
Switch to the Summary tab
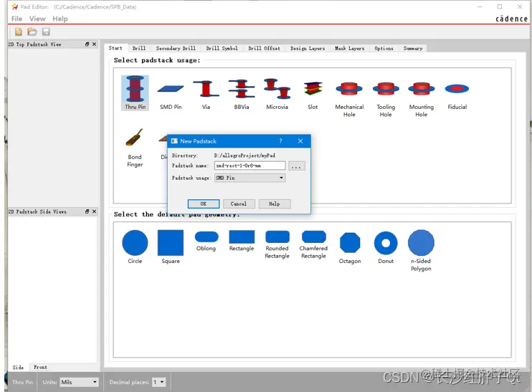pyautogui.click(x=413, y=48)
